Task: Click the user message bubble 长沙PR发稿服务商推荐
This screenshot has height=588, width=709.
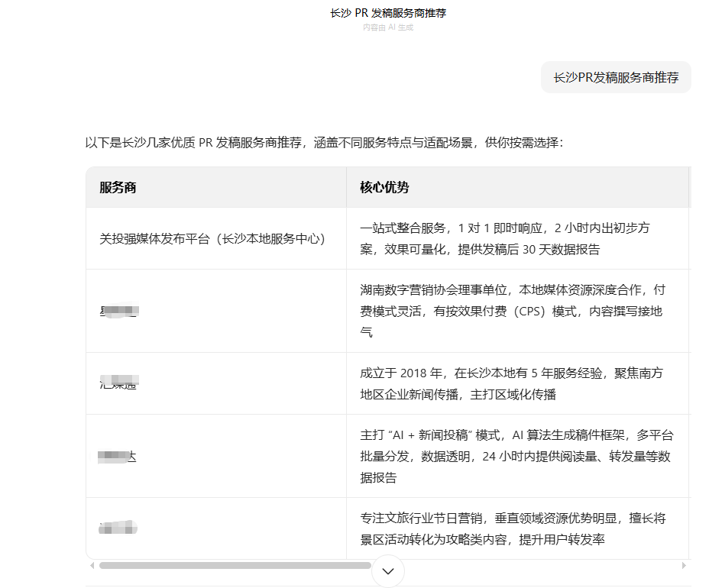Action: click(x=615, y=78)
